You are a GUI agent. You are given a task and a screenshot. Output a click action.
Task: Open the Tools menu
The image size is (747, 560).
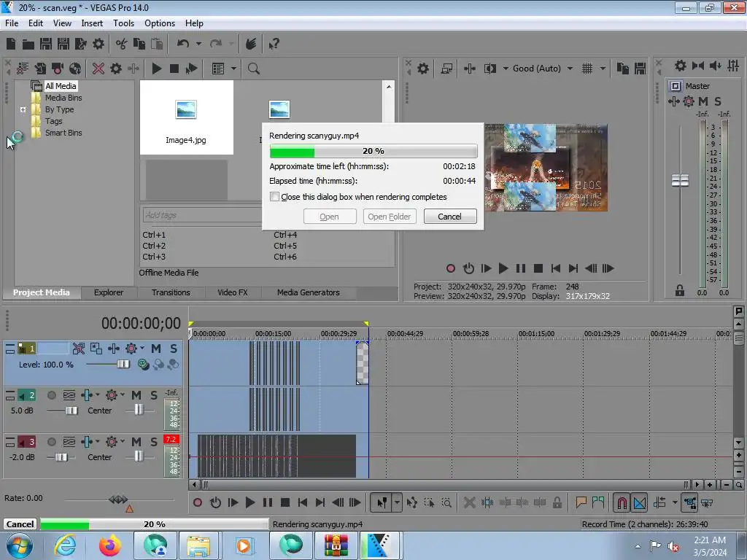tap(123, 23)
